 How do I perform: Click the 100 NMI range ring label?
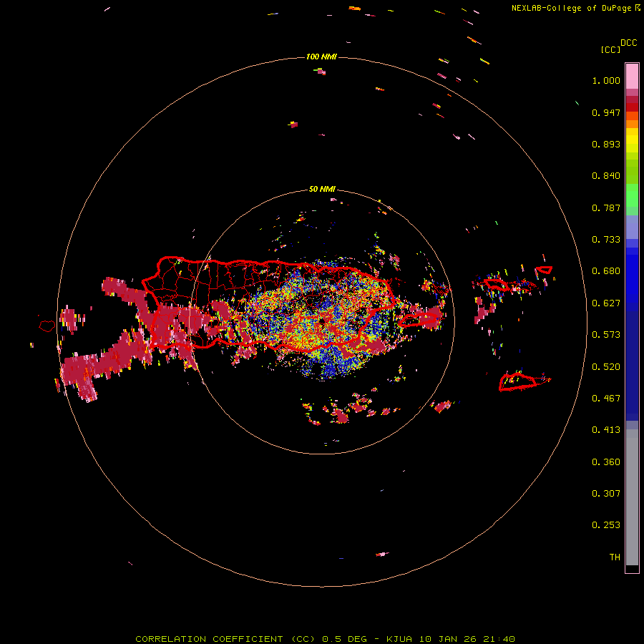coord(321,57)
